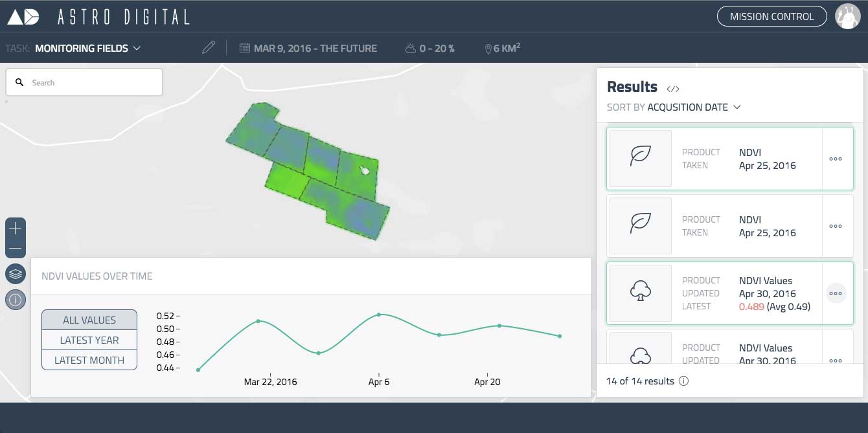
Task: Click the 0 - 20 % cloud cover value
Action: pos(437,48)
